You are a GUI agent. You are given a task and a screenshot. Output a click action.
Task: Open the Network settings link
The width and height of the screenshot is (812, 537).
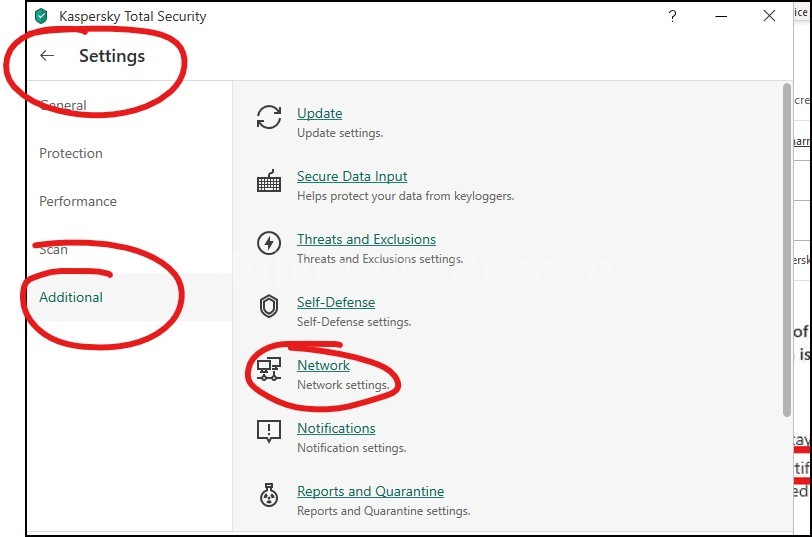coord(323,365)
